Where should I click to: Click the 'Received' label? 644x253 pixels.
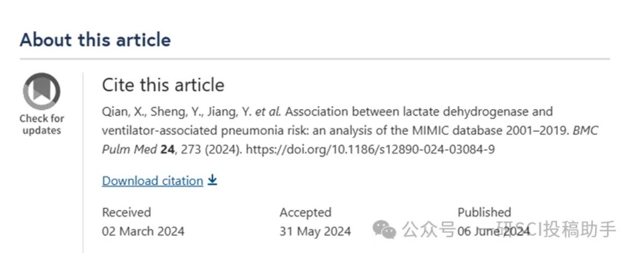[x=127, y=212]
